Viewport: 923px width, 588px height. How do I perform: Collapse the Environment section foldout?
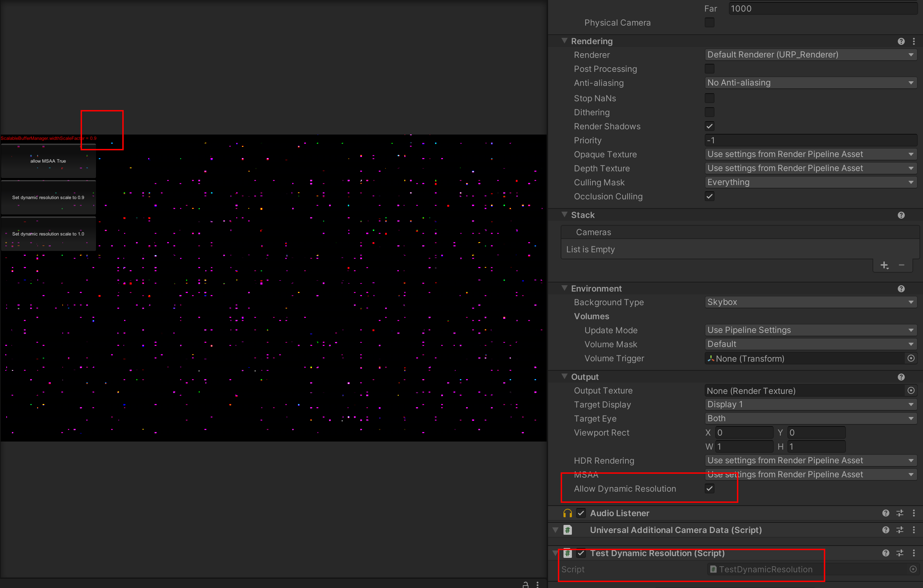pos(564,288)
